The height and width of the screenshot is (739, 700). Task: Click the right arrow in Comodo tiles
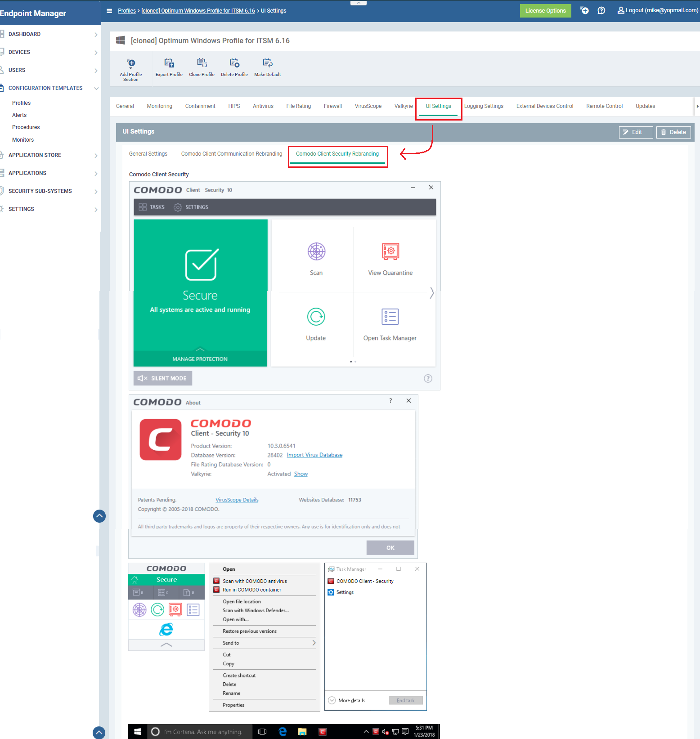click(431, 293)
